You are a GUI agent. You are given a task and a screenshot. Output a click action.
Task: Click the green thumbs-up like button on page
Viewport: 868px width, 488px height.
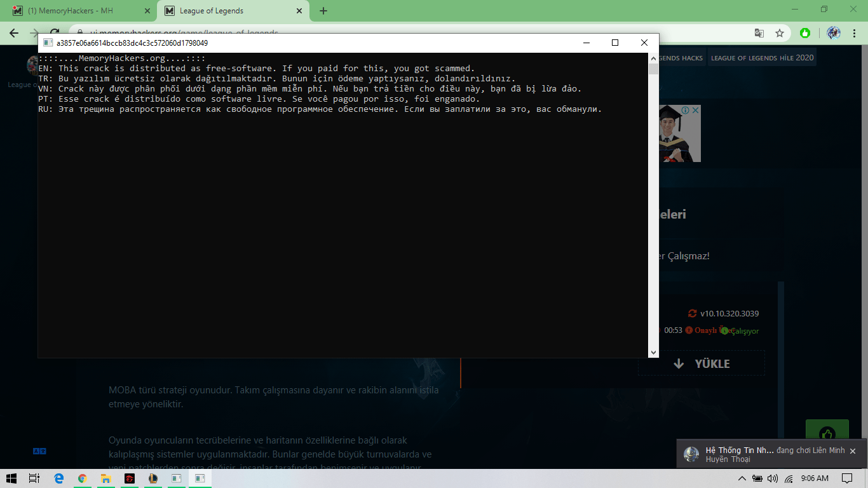click(827, 433)
